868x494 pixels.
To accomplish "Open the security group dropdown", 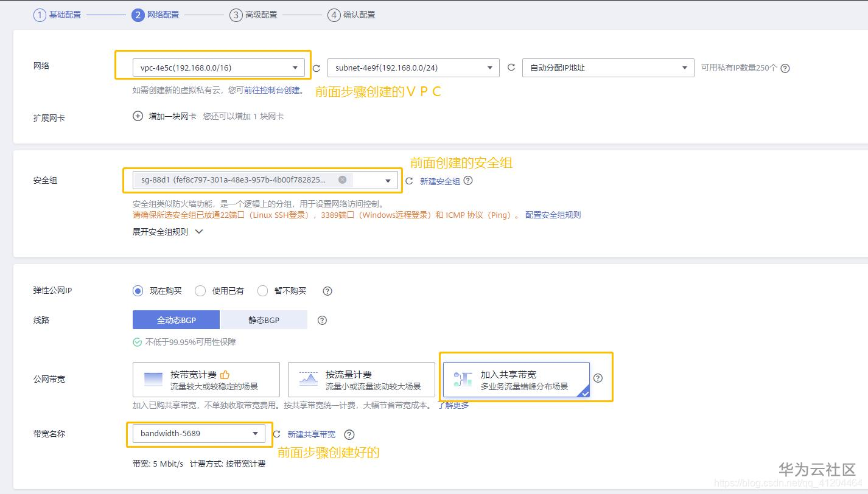I will (265, 180).
